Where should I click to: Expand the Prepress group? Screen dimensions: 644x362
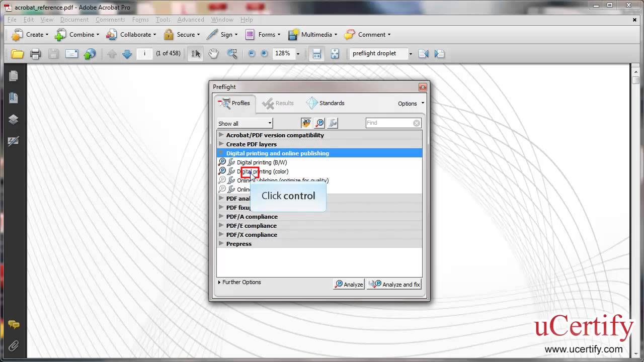tap(221, 243)
